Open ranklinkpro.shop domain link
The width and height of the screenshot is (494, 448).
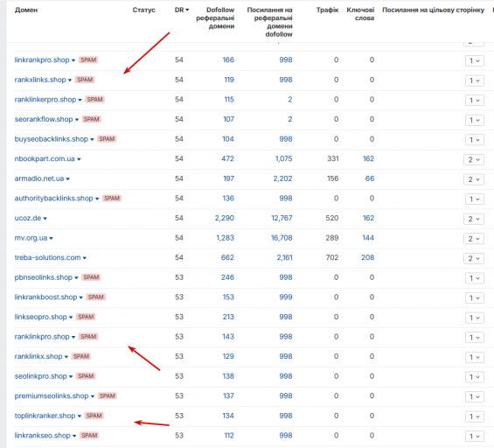pyautogui.click(x=42, y=337)
